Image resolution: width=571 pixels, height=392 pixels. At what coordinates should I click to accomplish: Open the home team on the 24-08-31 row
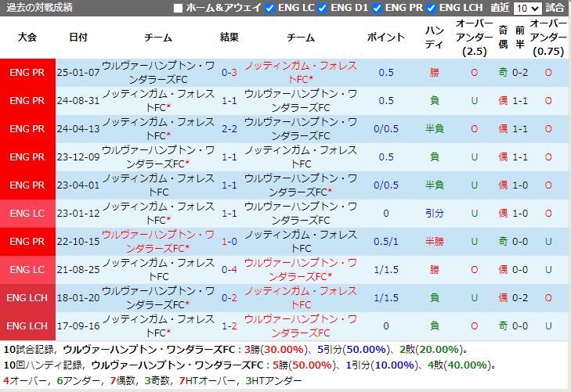157,101
